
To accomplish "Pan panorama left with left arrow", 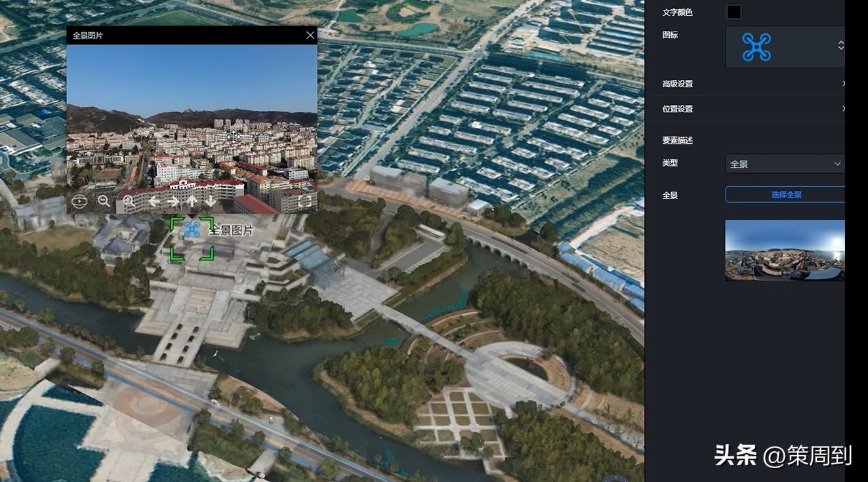I will pyautogui.click(x=154, y=201).
